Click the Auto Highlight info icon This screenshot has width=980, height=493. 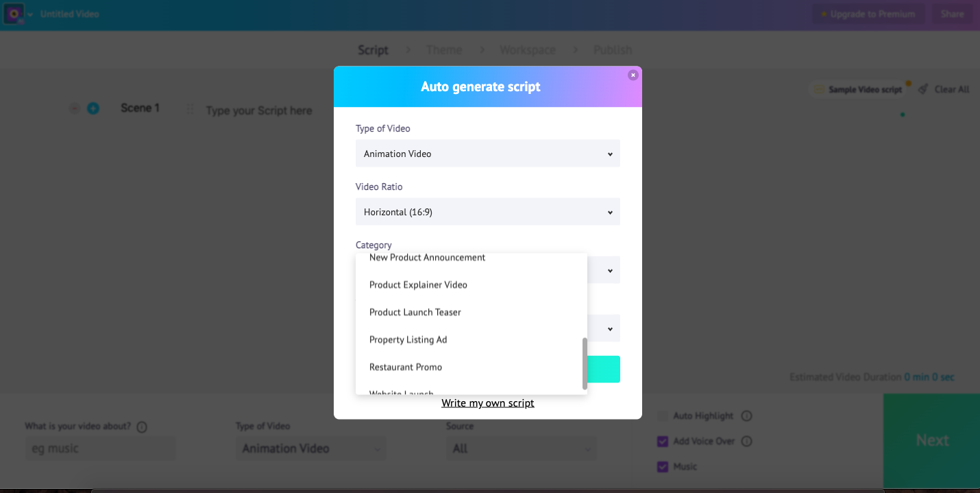click(747, 416)
